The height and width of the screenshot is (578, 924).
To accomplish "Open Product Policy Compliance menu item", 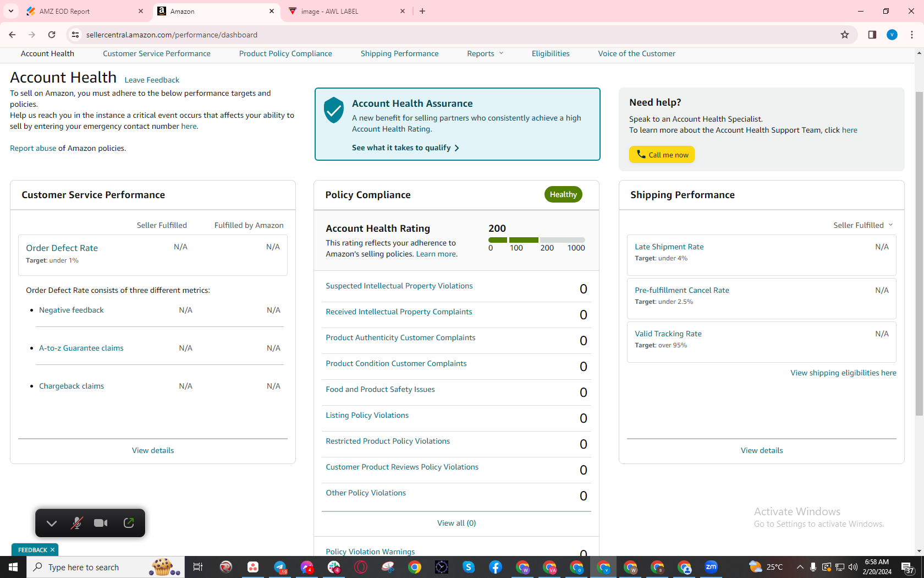I will pos(285,53).
